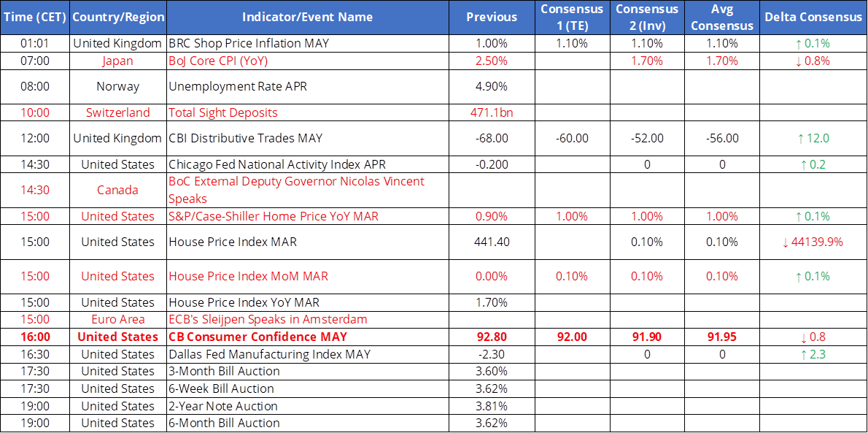Select the 16:00 time cell
The height and width of the screenshot is (433, 868).
point(36,337)
